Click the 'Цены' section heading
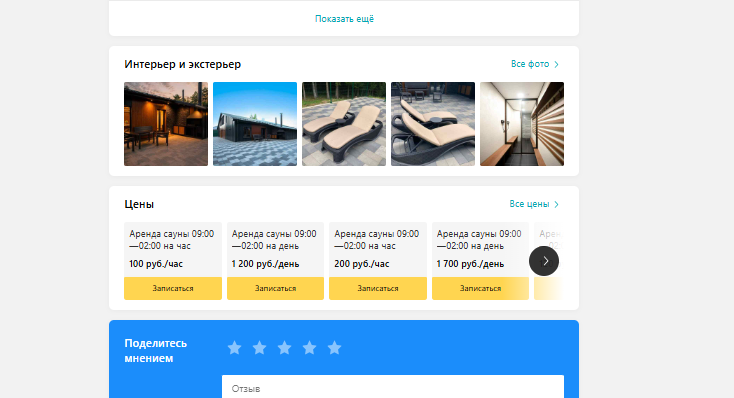 point(139,204)
